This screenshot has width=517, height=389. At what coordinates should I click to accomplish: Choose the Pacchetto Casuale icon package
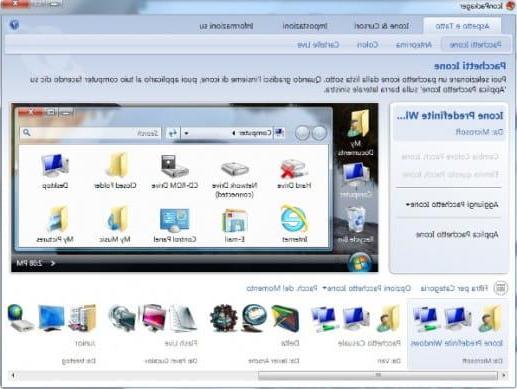[x=355, y=334]
